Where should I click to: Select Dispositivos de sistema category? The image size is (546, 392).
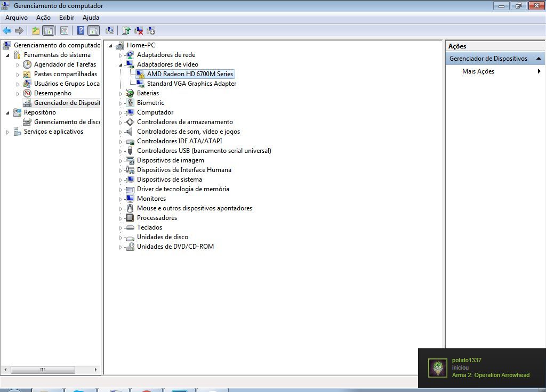pos(169,179)
